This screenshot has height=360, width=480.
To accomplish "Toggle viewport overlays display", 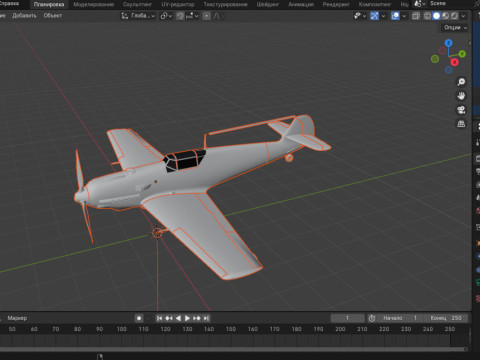I will 395,16.
